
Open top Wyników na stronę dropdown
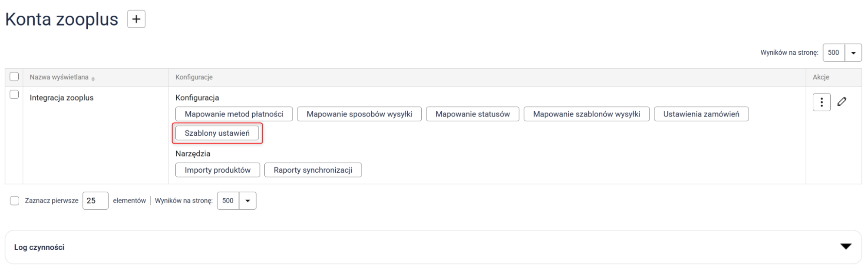pyautogui.click(x=853, y=53)
